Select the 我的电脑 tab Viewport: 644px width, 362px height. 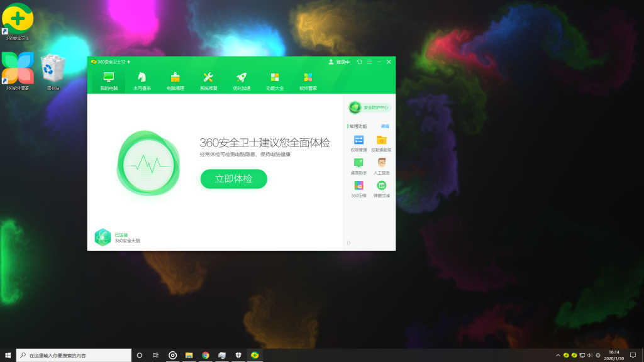click(x=108, y=79)
